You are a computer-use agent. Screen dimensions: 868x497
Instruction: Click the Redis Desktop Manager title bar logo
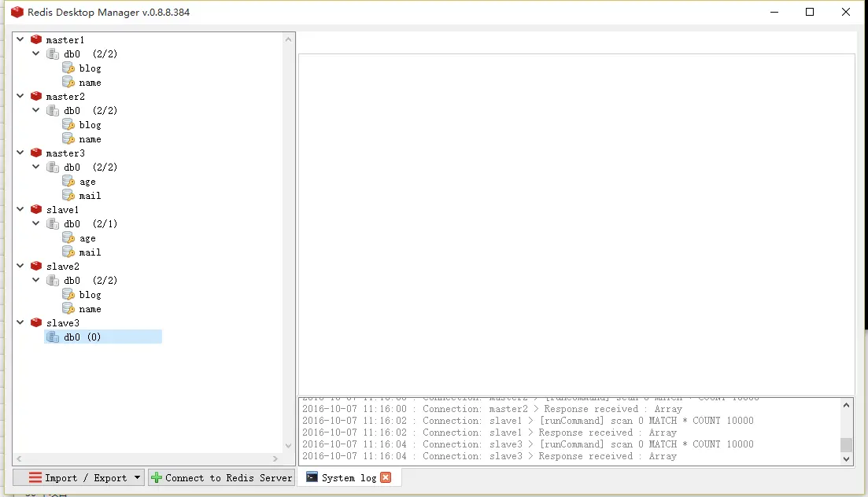[17, 12]
